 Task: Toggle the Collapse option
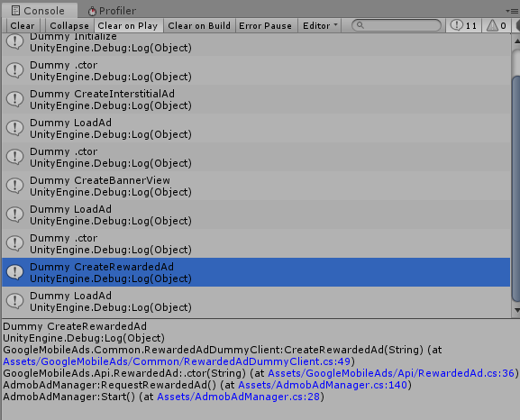click(69, 25)
